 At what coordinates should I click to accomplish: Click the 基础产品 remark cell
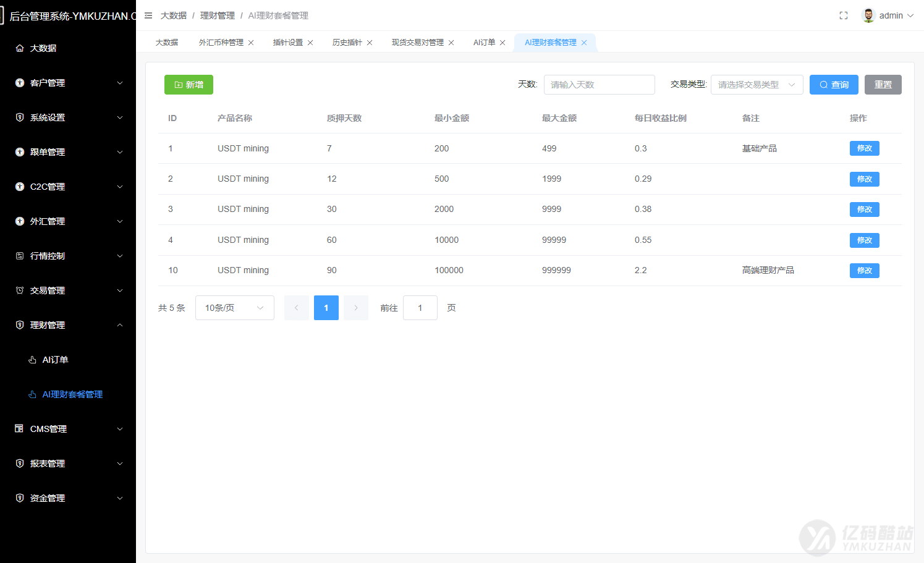[760, 148]
